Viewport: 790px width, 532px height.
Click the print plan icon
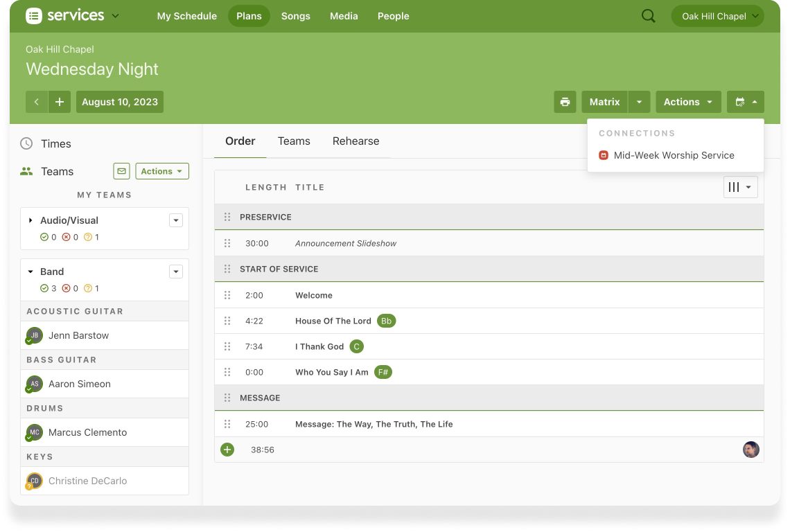[565, 102]
